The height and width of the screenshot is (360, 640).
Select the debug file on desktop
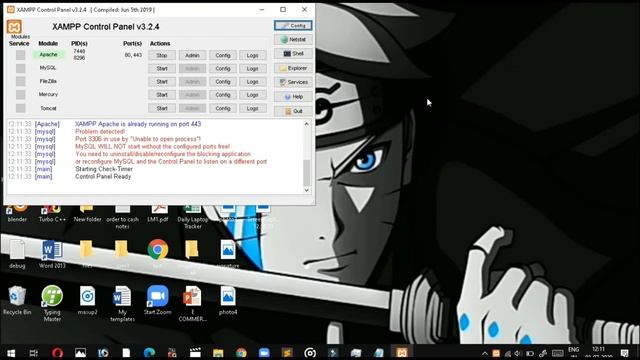pyautogui.click(x=17, y=254)
